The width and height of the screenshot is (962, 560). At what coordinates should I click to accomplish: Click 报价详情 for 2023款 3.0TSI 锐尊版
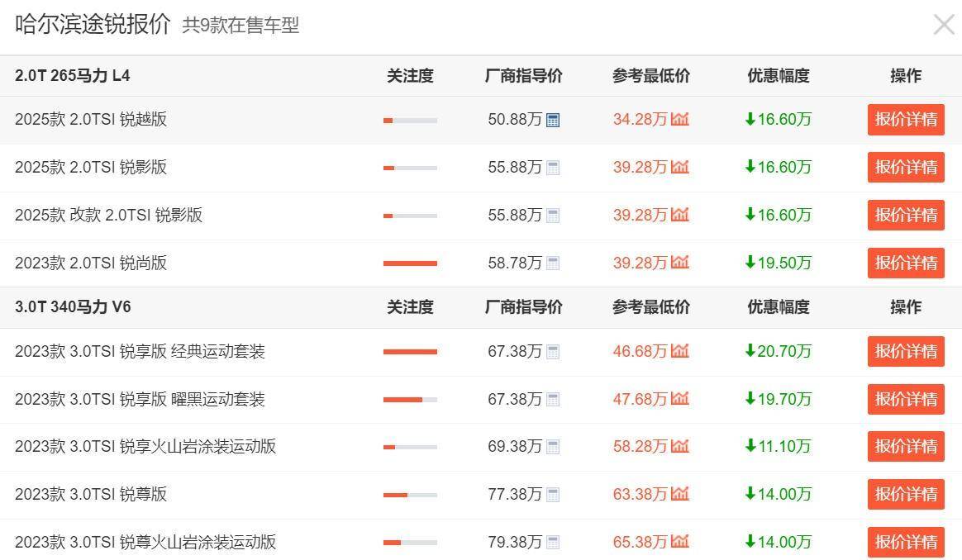[906, 495]
